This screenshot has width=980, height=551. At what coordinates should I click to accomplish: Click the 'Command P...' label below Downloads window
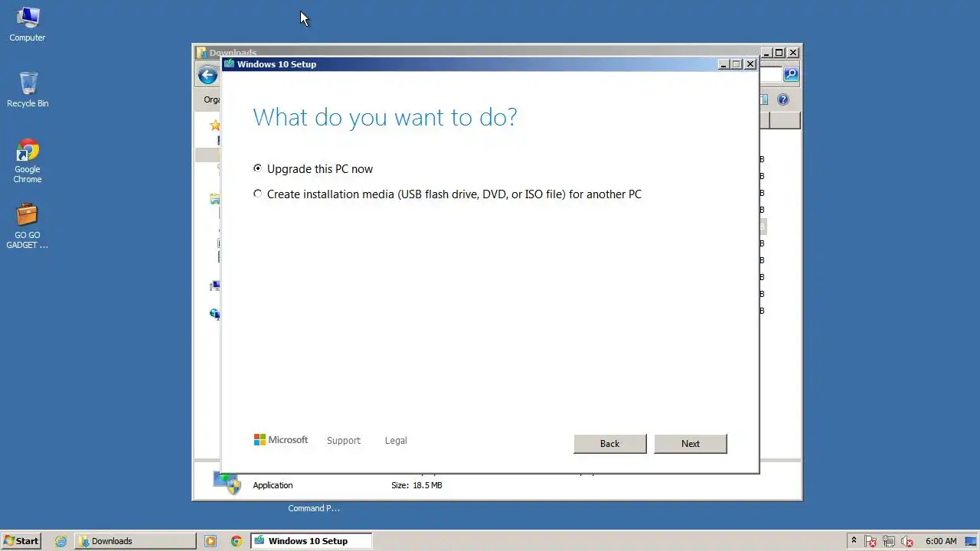(x=314, y=508)
